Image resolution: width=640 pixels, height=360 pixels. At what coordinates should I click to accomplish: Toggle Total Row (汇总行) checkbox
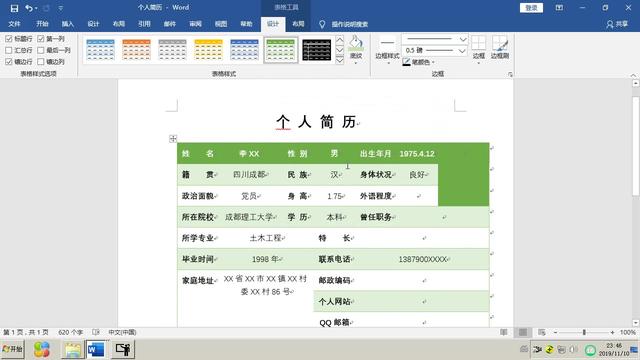coord(9,50)
